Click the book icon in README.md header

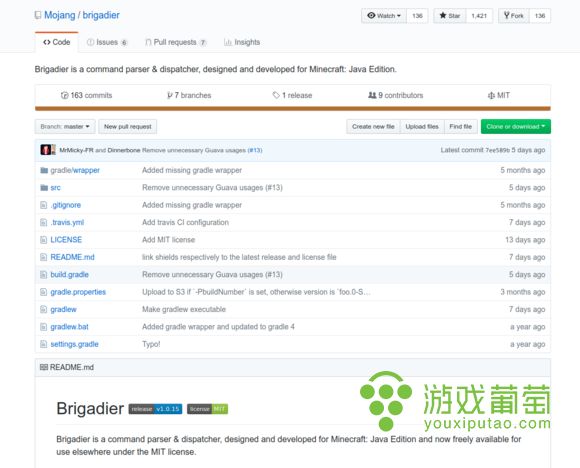coord(44,367)
